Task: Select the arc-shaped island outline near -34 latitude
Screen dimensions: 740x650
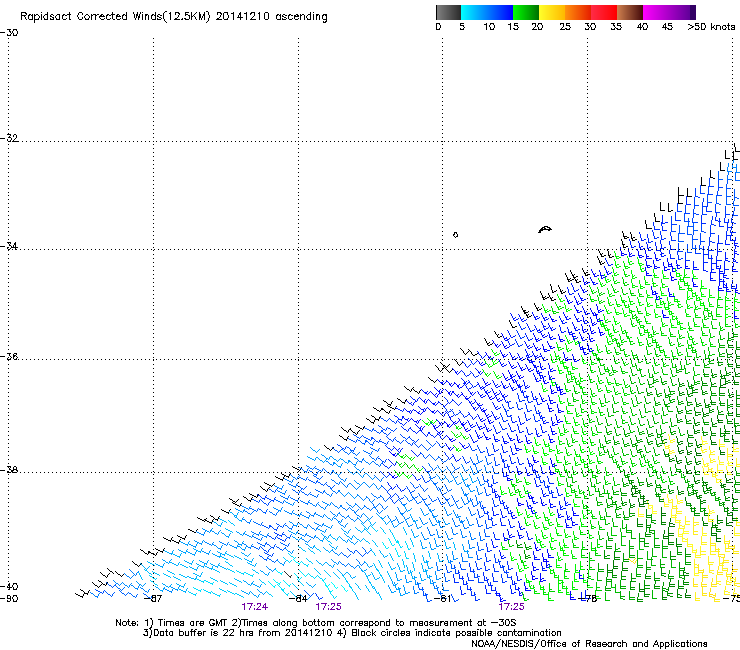Action: [x=545, y=229]
